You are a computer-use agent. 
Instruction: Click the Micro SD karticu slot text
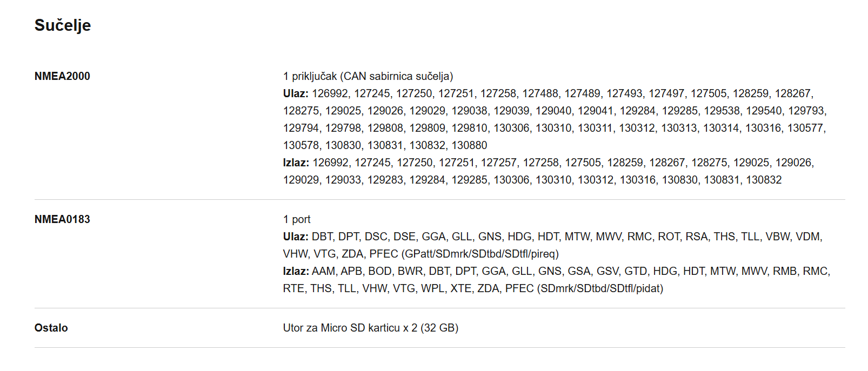tap(370, 328)
